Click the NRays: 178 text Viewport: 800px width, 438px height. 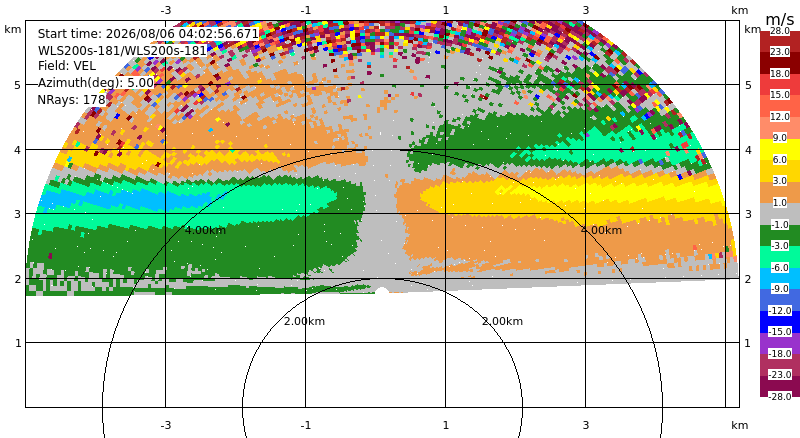point(71,100)
